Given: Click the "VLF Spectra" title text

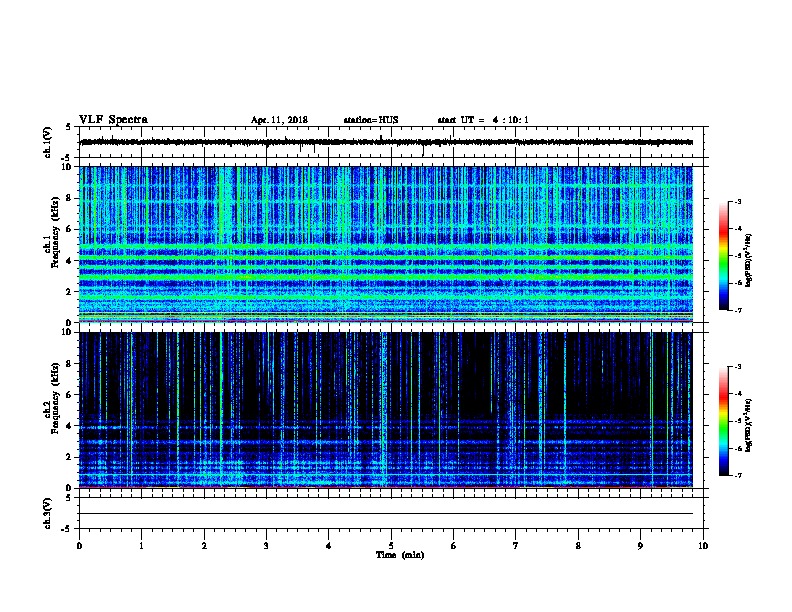Looking at the screenshot, I should click(113, 120).
